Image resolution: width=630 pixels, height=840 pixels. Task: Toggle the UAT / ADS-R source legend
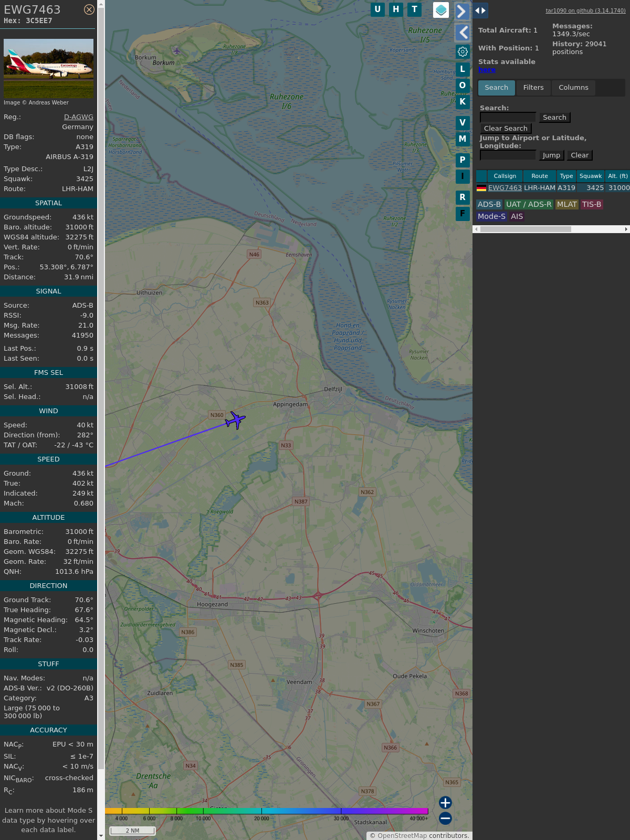529,205
